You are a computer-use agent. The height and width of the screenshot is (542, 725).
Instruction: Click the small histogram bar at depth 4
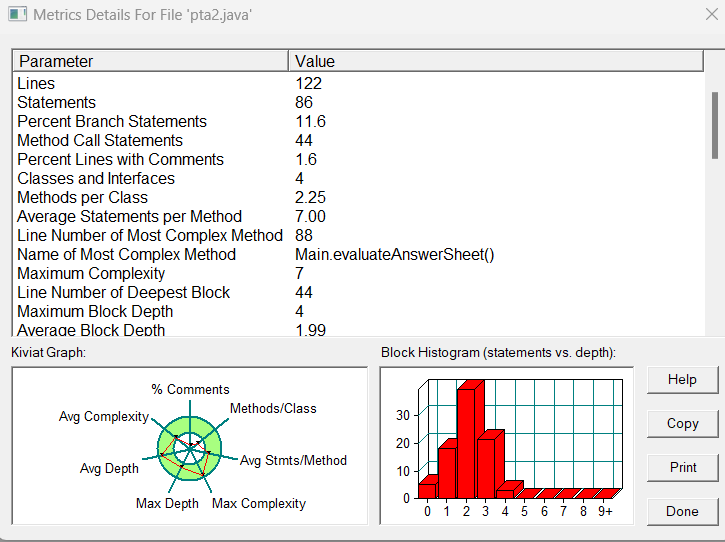(x=508, y=491)
